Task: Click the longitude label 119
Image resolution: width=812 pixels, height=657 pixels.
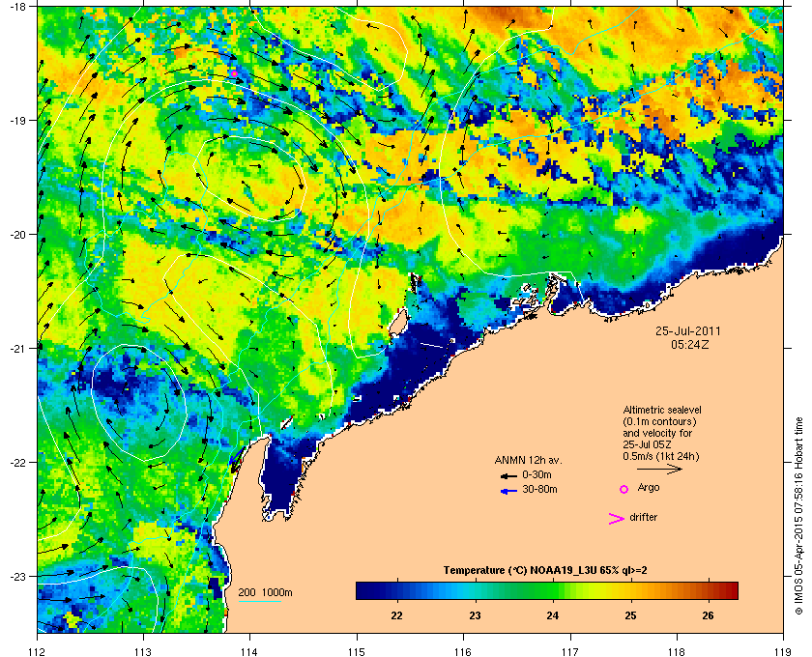Action: coord(784,652)
